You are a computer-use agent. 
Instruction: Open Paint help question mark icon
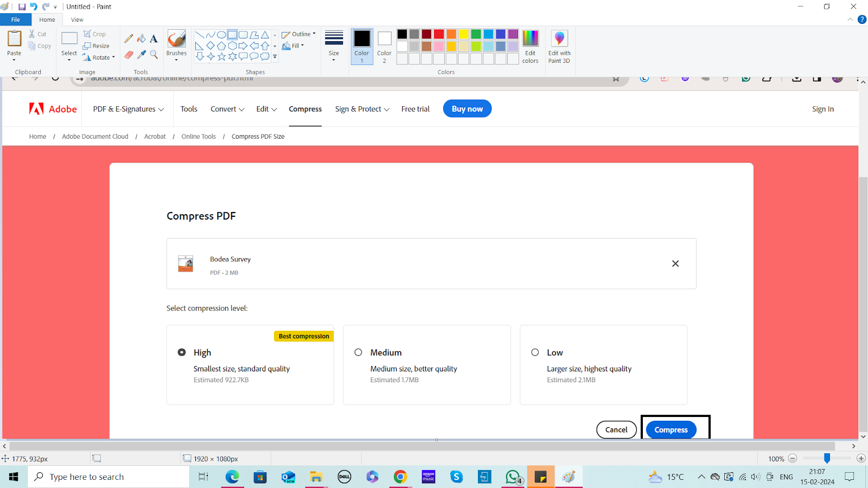[861, 20]
